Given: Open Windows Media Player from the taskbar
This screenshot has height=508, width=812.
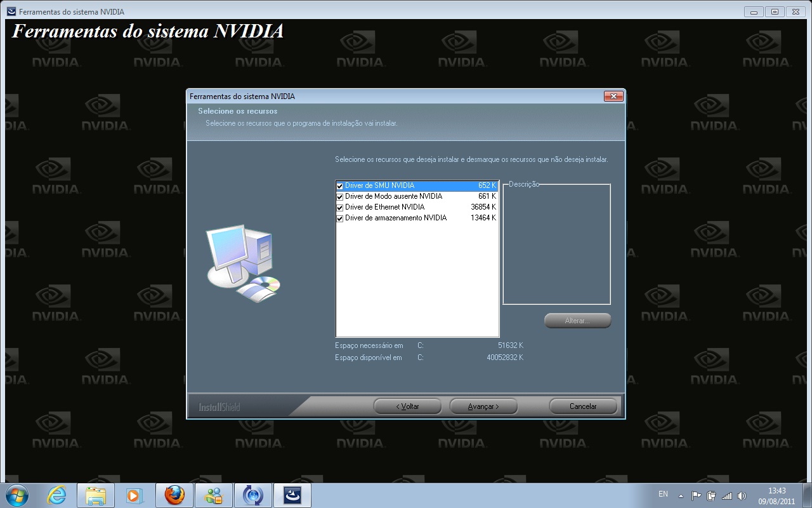Looking at the screenshot, I should [x=135, y=495].
